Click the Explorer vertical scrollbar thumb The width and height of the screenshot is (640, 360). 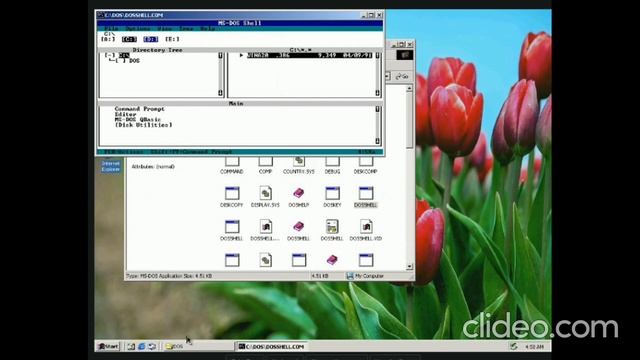click(x=409, y=120)
